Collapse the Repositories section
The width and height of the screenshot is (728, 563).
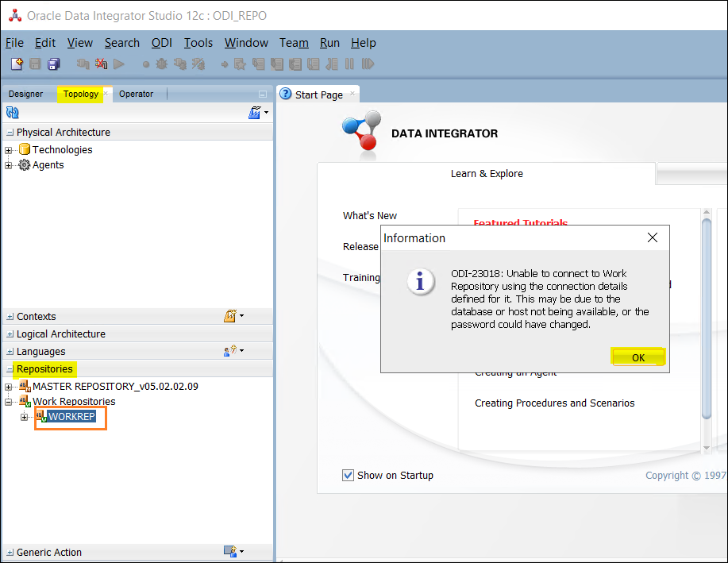[10, 369]
